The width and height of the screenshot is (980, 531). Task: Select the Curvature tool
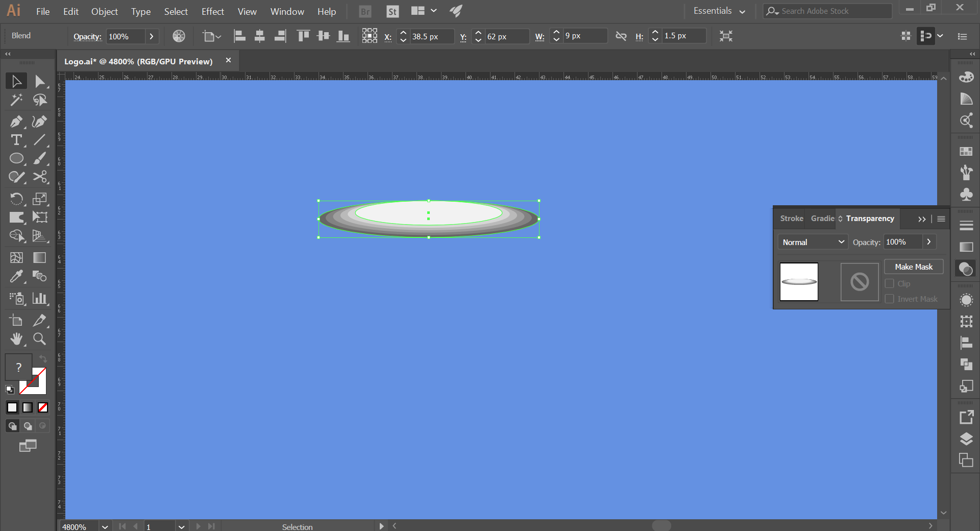click(40, 122)
